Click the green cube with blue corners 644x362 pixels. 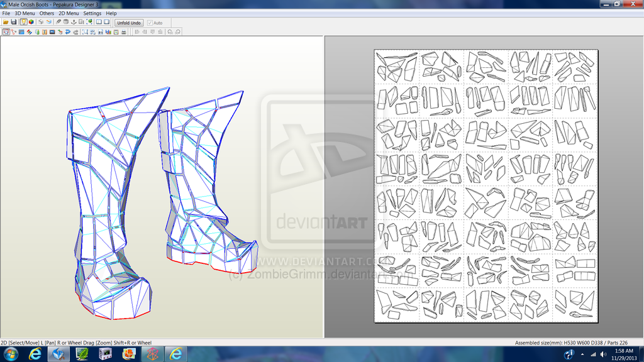tap(89, 22)
